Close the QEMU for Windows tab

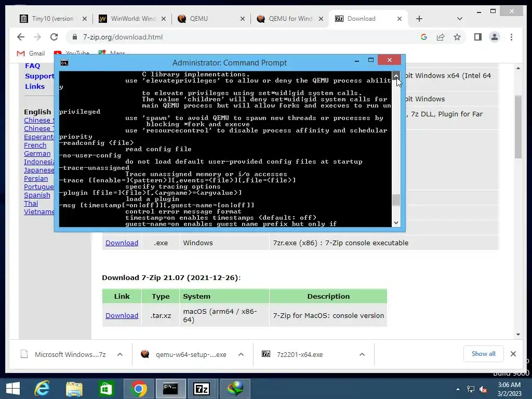click(321, 19)
